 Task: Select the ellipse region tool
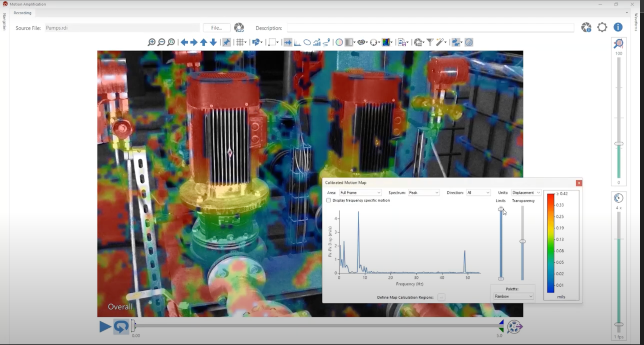[x=307, y=42]
